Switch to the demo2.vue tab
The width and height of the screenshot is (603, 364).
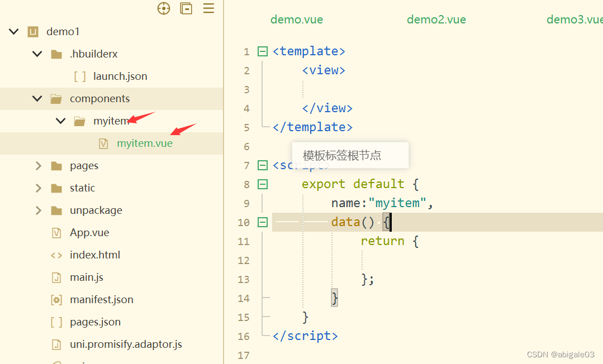click(x=436, y=20)
